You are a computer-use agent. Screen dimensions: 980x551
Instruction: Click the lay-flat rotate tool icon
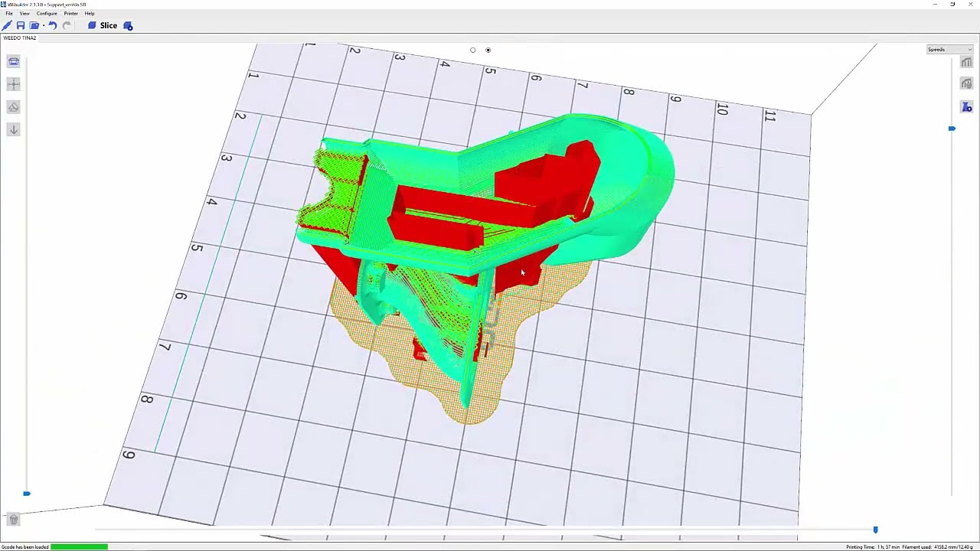(x=14, y=107)
